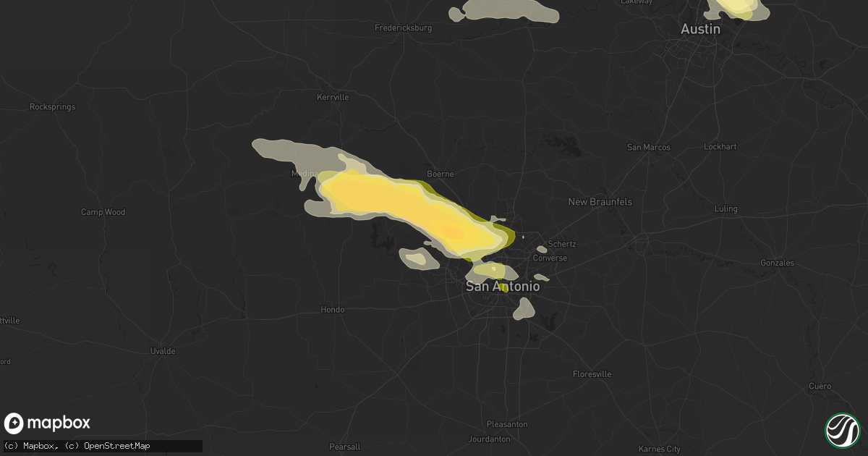Click the New Braunfels label
The height and width of the screenshot is (456, 868).
click(x=600, y=202)
